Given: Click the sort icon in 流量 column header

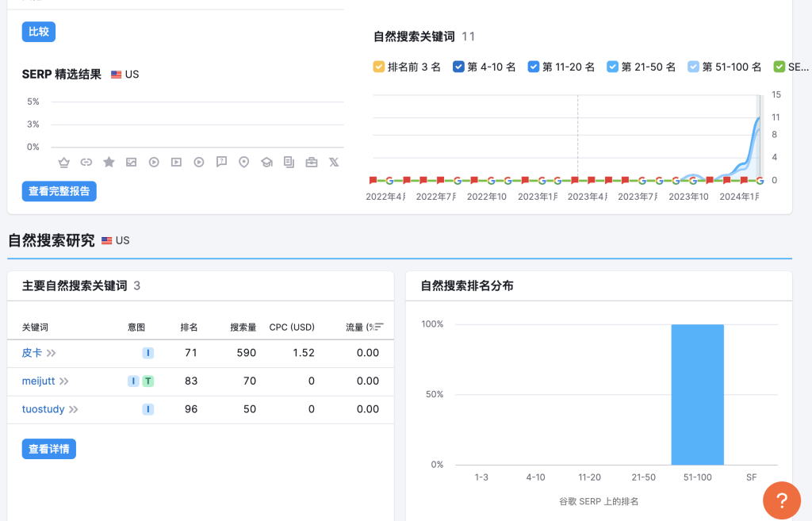Looking at the screenshot, I should pos(379,327).
